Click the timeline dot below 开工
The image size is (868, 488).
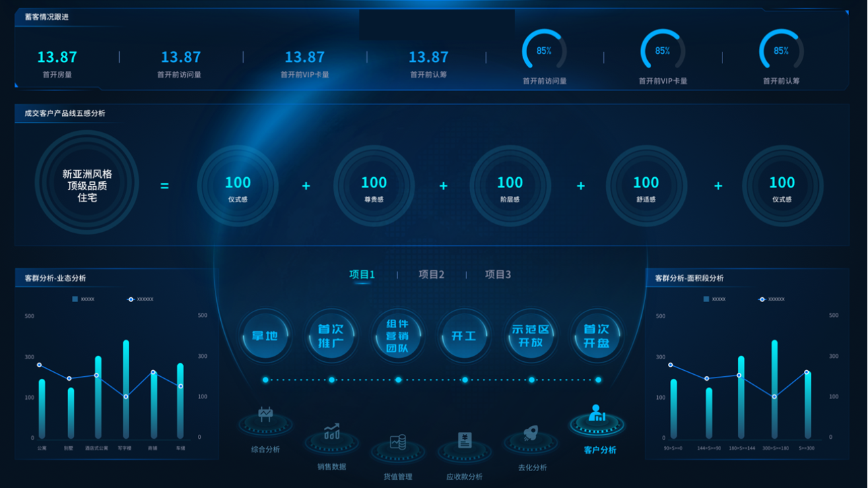465,380
